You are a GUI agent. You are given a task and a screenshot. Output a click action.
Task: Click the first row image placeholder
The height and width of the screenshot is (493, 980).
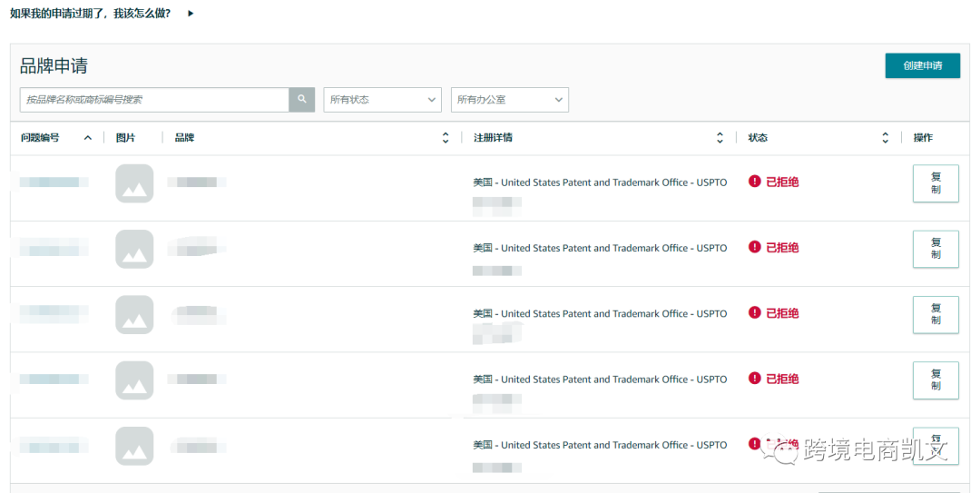[x=134, y=183]
